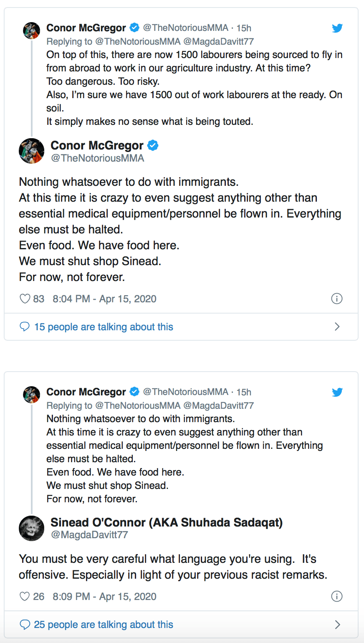364x643 pixels.
Task: Open Sinead O'Connor (AKA Shuhada Sadaqat) profile name
Action: [166, 522]
